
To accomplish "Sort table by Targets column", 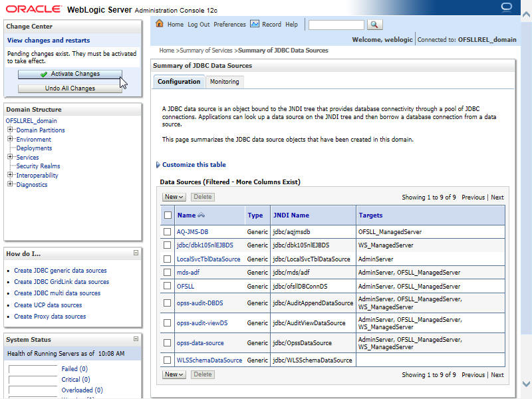I will coord(370,215).
